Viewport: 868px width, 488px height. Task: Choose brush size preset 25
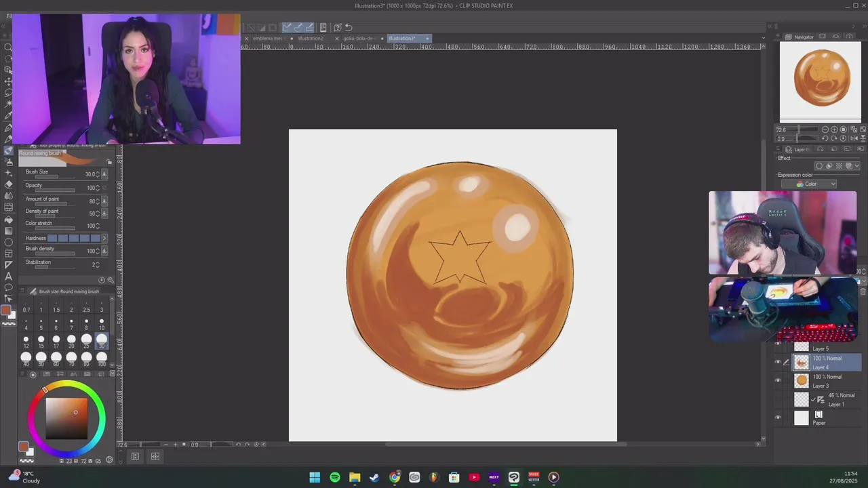86,341
